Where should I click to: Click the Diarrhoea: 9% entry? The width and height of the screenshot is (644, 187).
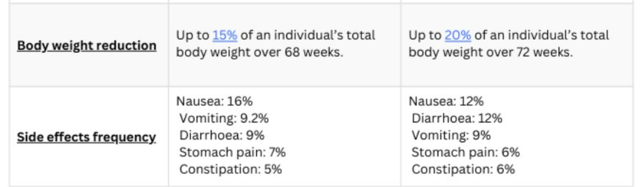click(x=222, y=135)
